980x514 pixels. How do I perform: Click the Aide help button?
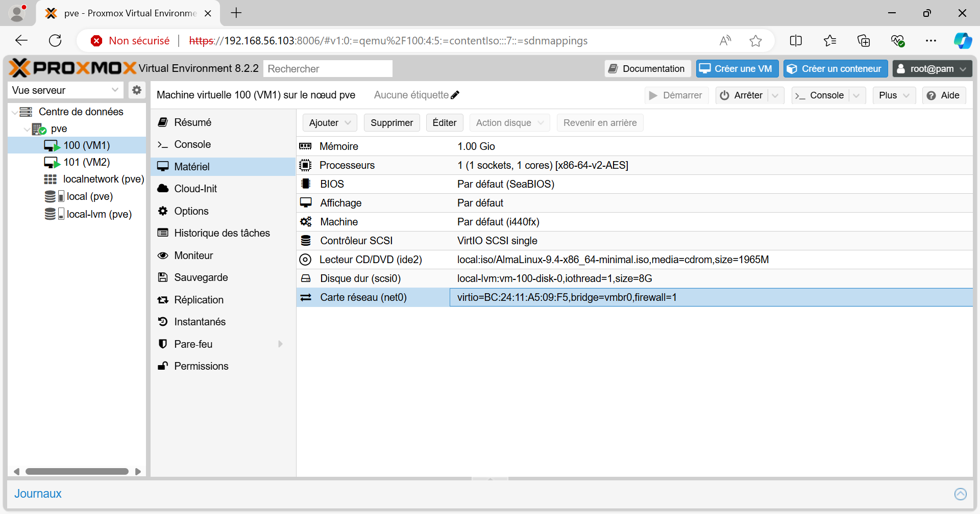pos(944,95)
